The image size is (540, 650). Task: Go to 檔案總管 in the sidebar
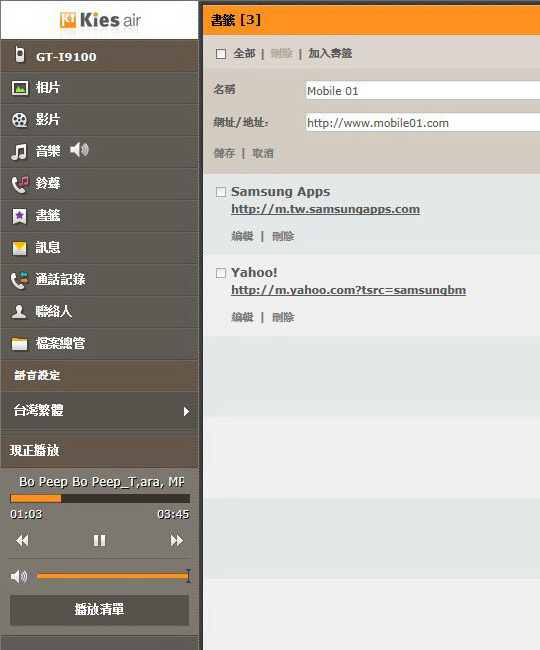coord(99,344)
